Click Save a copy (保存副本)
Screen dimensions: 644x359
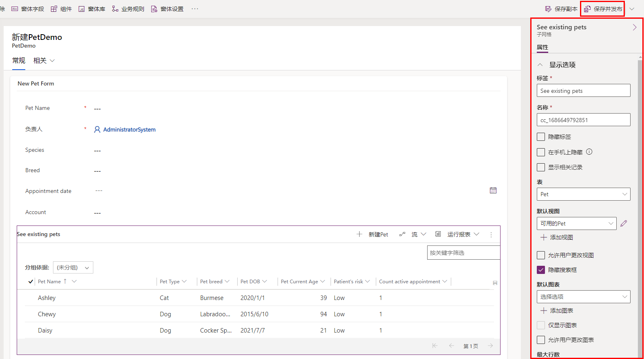(x=561, y=9)
